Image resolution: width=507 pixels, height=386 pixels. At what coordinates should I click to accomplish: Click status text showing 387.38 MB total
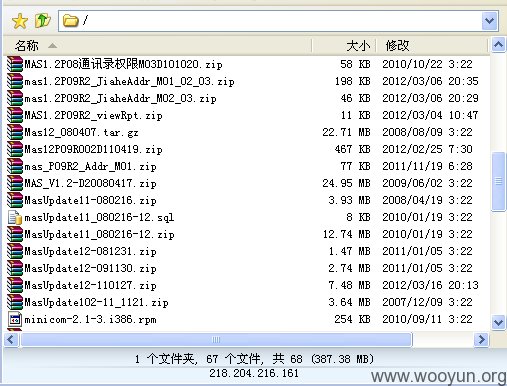(254, 359)
